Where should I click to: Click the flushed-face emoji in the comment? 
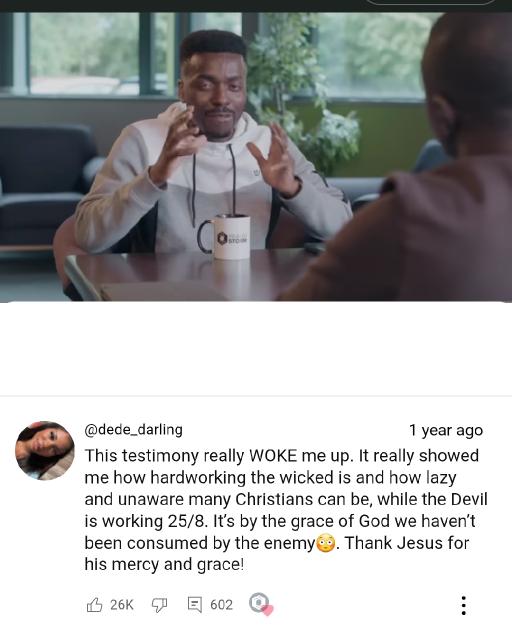[325, 543]
